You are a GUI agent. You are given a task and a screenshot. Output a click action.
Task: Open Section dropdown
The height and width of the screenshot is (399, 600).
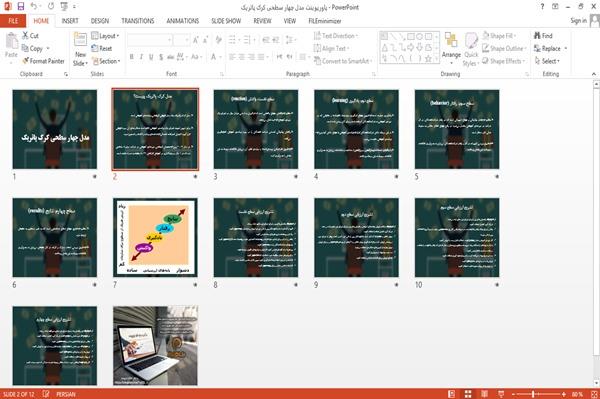click(106, 61)
